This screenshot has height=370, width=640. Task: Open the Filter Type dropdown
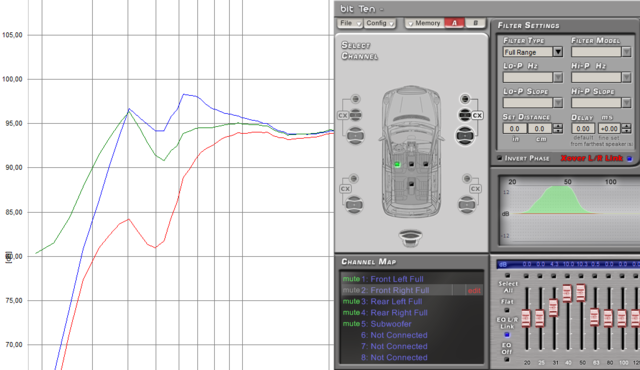(558, 52)
